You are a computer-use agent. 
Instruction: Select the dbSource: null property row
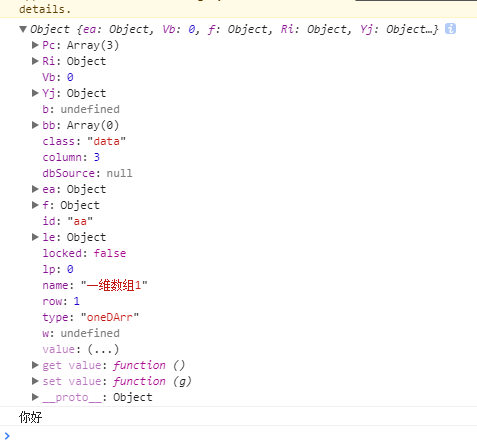pyautogui.click(x=87, y=173)
